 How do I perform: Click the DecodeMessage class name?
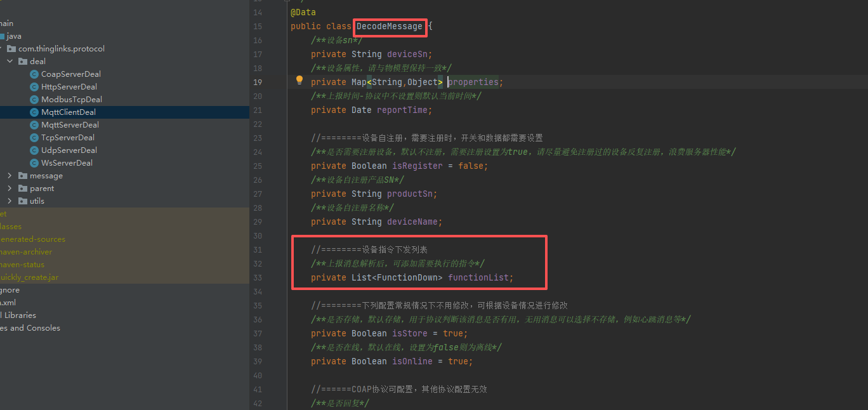(389, 27)
